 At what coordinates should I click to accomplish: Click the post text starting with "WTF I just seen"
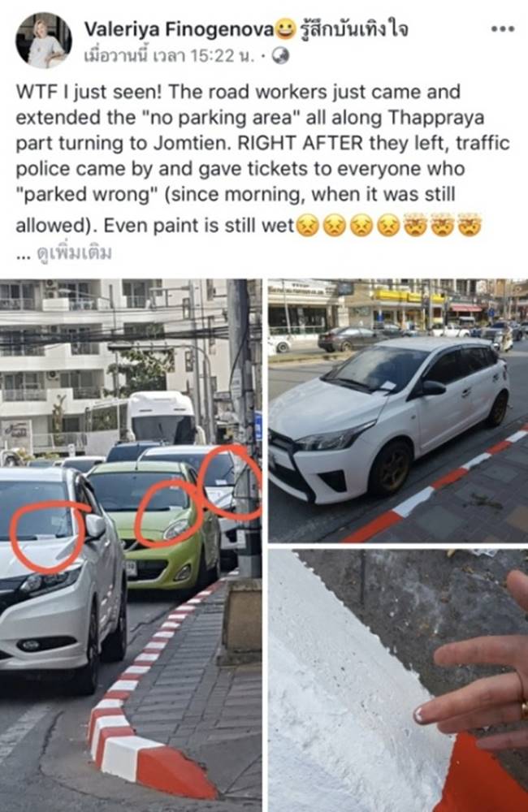click(262, 158)
